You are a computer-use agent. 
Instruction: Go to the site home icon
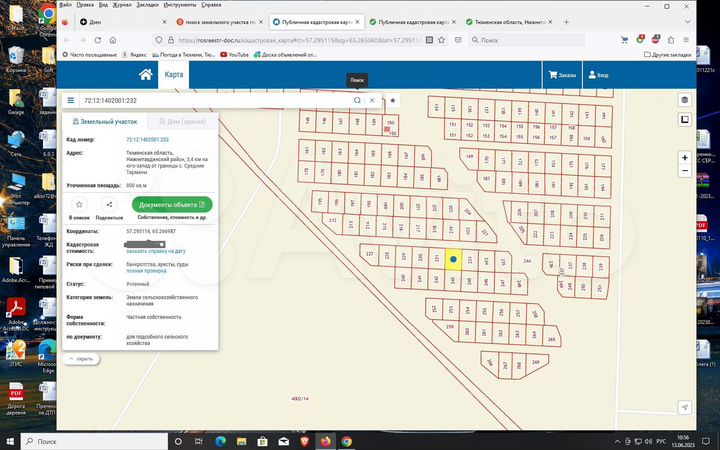pos(146,74)
